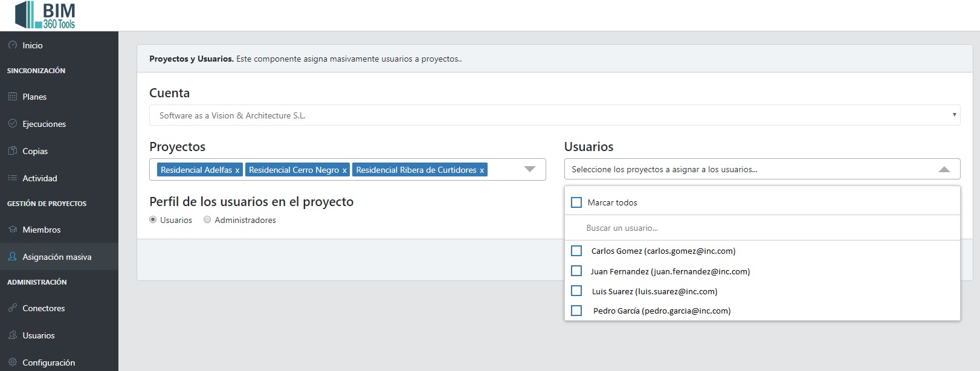Remove the Residencial Adelfas project tag

237,170
